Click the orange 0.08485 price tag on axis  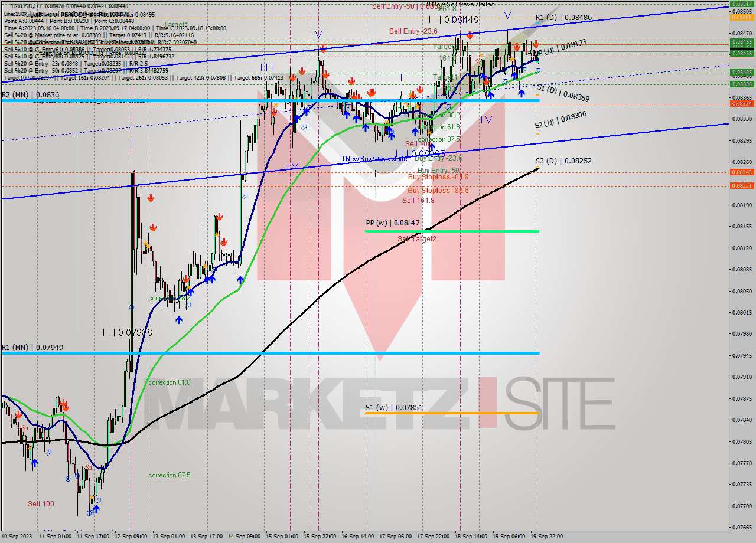[742, 17]
